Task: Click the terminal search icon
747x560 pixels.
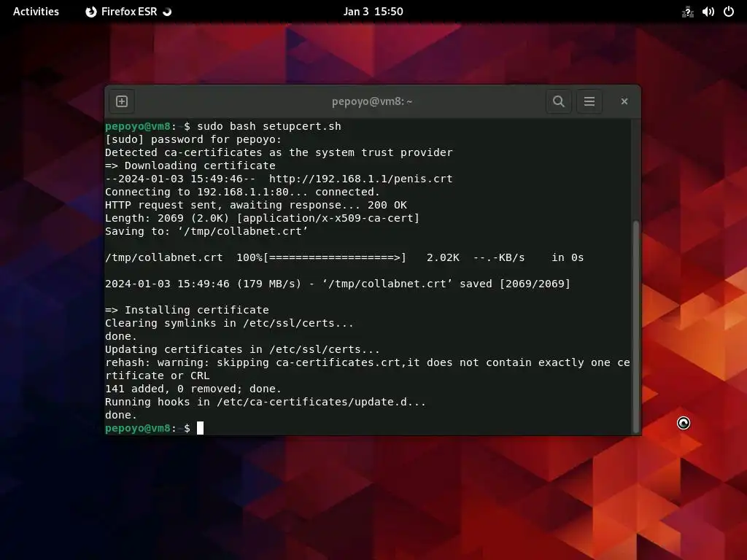Action: [x=558, y=101]
